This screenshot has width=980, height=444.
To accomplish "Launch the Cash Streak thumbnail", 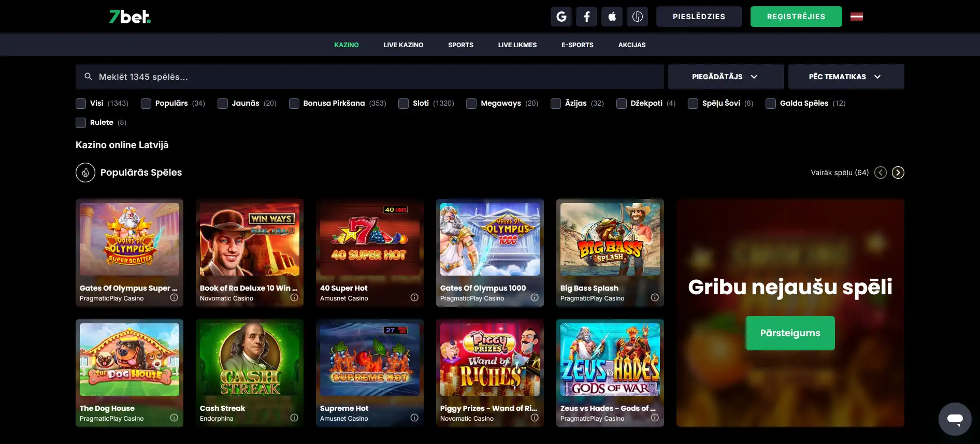I will click(x=250, y=360).
